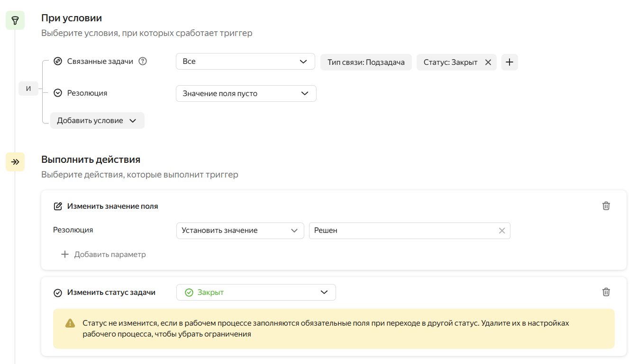Click the Связанные задачи link icon

click(58, 61)
